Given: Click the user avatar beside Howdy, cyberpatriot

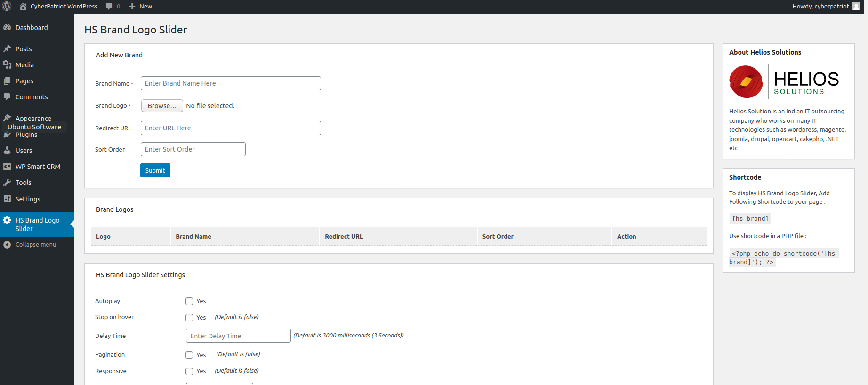Looking at the screenshot, I should tap(856, 6).
